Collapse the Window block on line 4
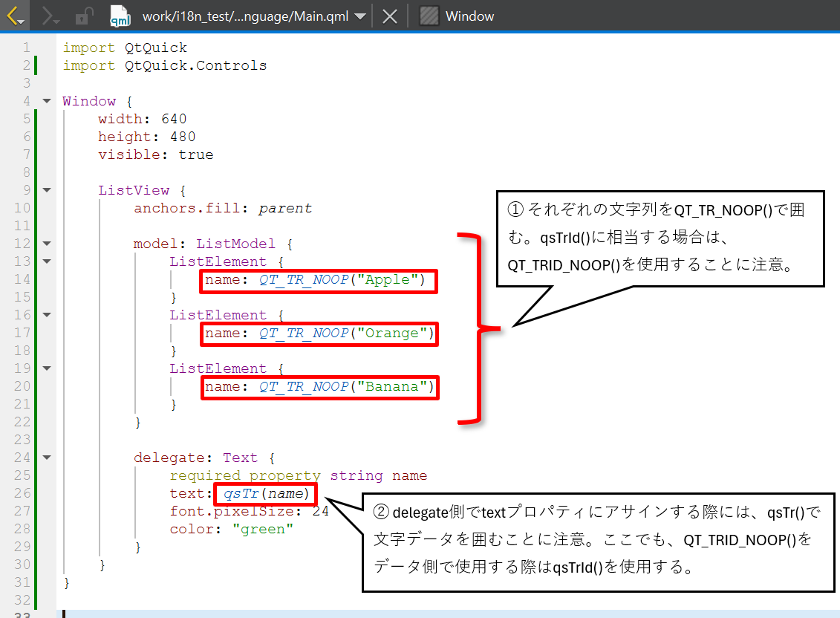Image resolution: width=840 pixels, height=618 pixels. pyautogui.click(x=47, y=101)
